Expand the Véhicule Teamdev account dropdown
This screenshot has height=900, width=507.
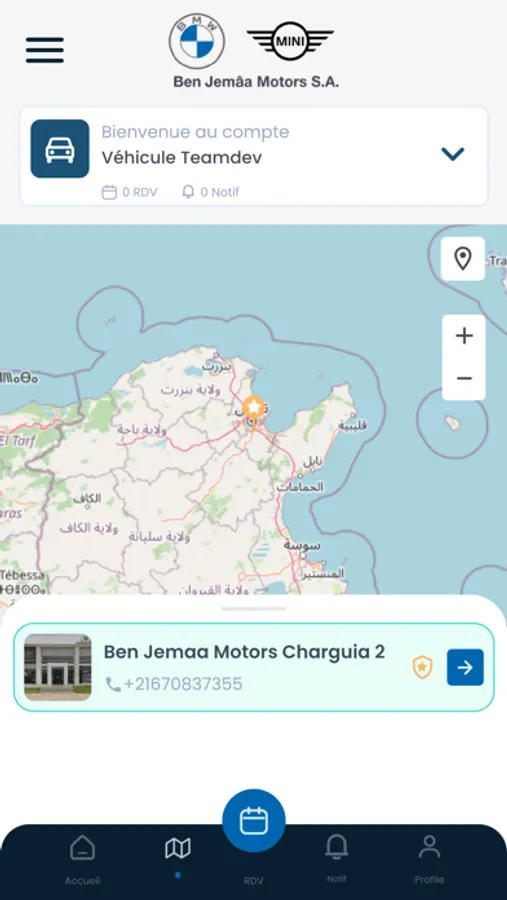pyautogui.click(x=452, y=154)
